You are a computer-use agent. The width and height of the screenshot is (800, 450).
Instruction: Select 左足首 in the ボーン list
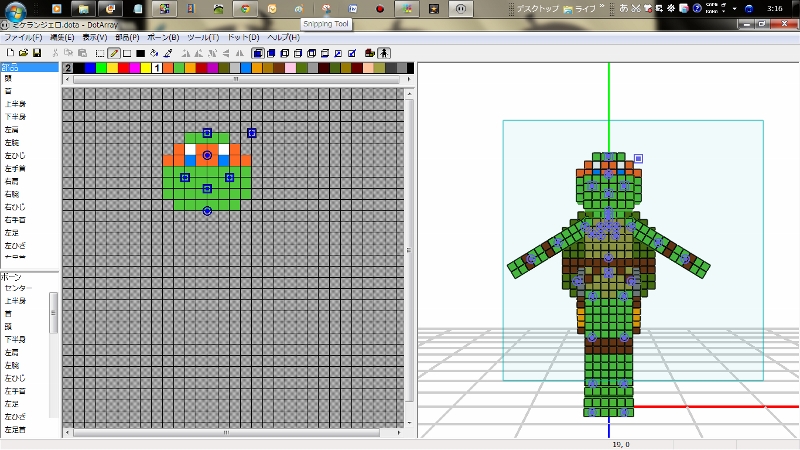pyautogui.click(x=15, y=430)
